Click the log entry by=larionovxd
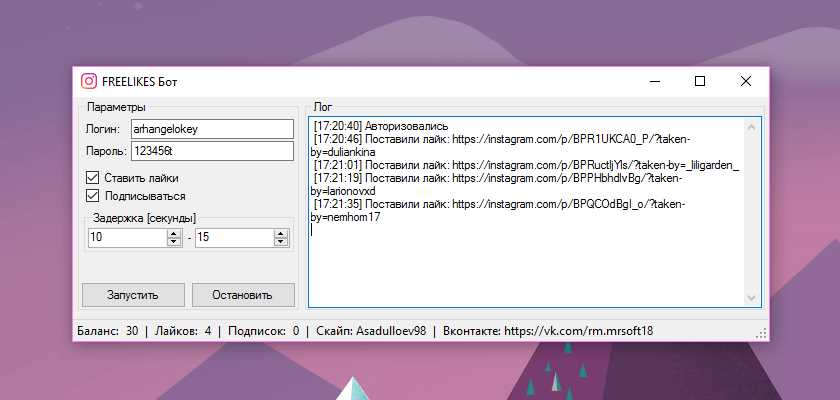 coord(497,185)
